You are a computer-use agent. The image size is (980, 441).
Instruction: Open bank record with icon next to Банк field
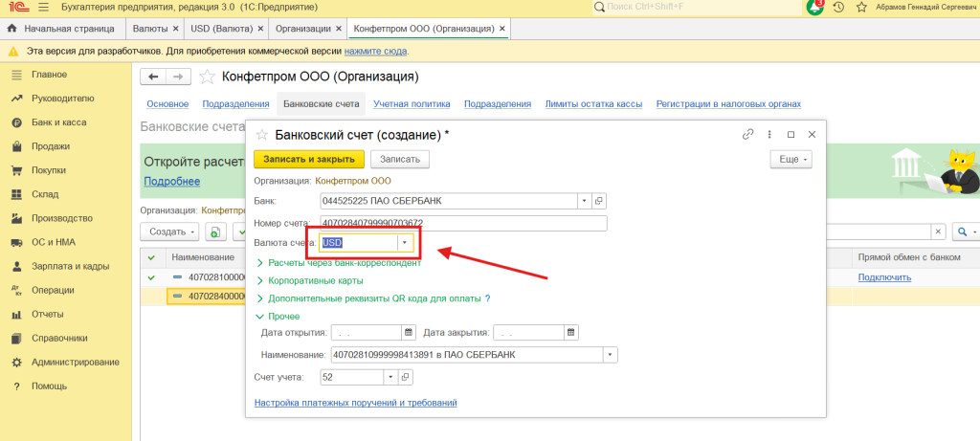coord(599,201)
